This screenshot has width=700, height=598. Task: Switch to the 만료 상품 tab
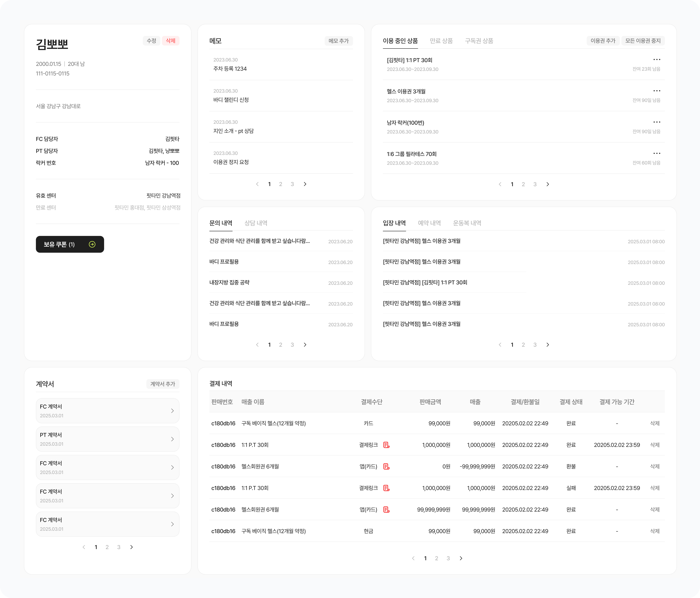click(x=441, y=41)
